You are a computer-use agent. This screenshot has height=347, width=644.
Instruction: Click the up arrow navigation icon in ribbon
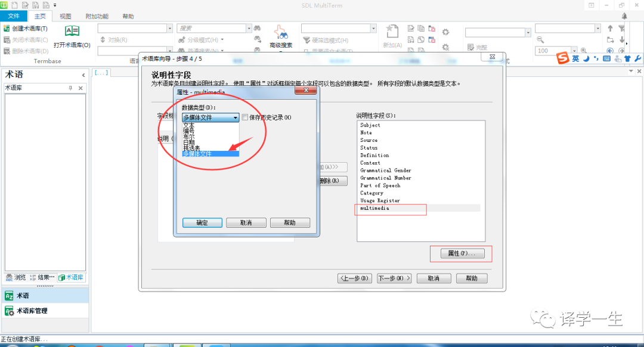(611, 29)
